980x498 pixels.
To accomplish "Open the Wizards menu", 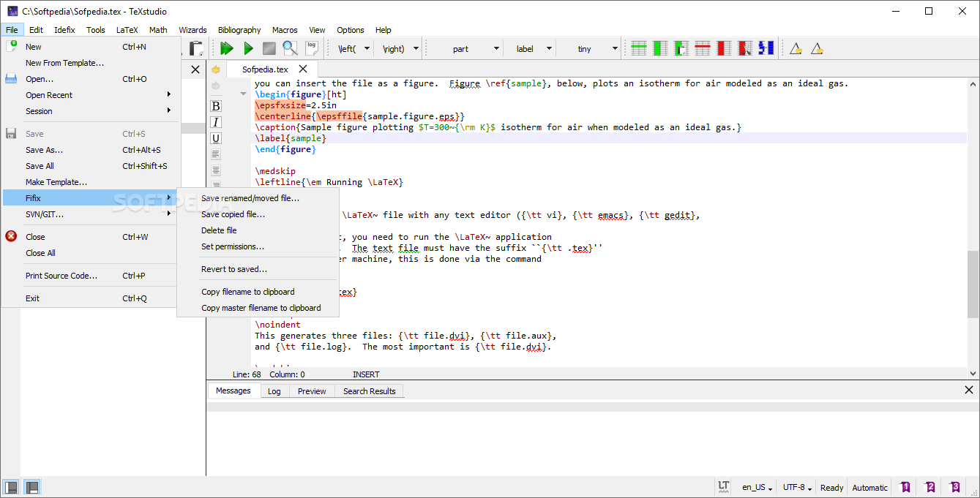I will click(192, 30).
